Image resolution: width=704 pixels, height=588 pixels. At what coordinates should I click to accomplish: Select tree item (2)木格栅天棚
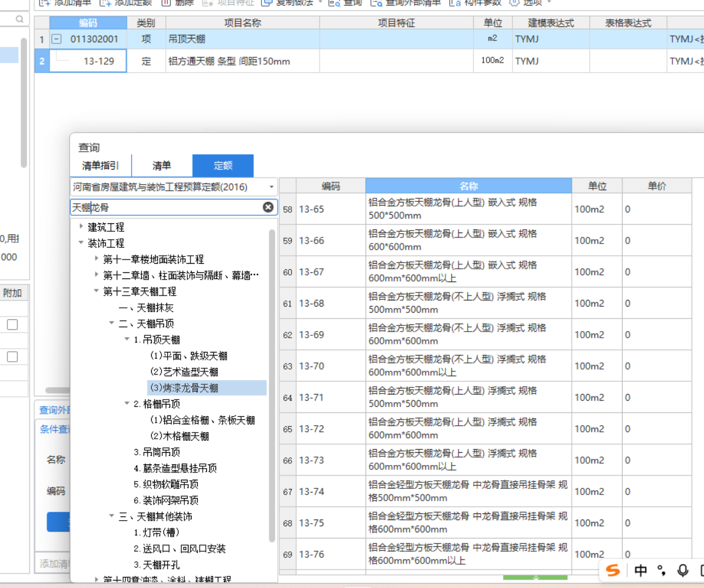click(x=179, y=436)
